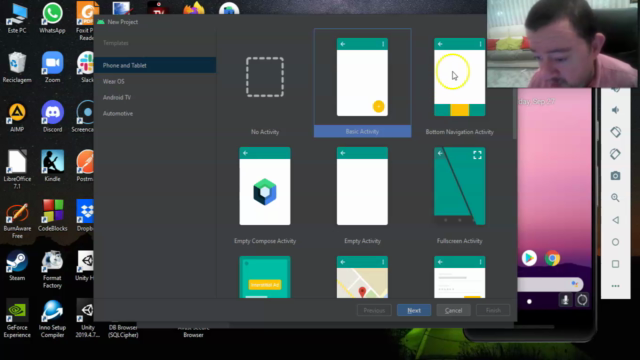Click the emulator volume down button

(616, 110)
